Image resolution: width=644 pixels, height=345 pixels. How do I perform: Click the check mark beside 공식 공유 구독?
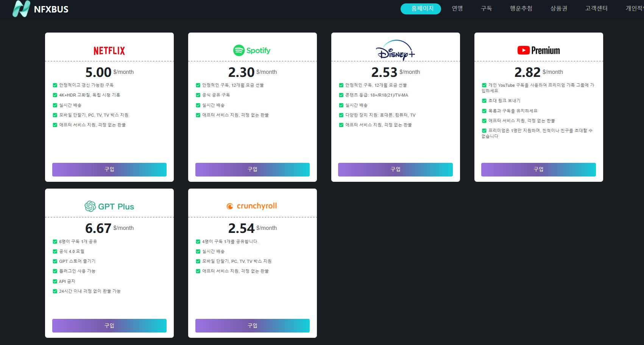[x=198, y=95]
